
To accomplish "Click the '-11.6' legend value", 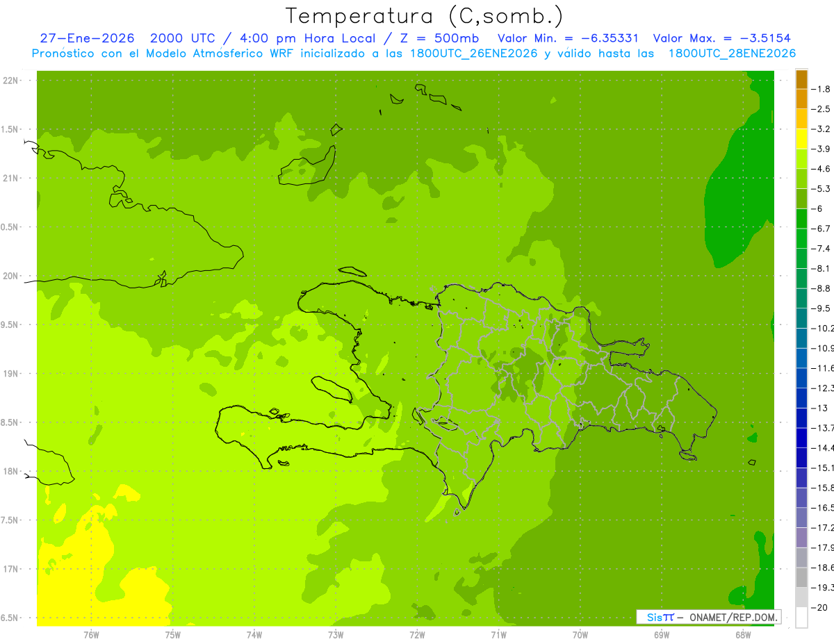I will (x=823, y=368).
